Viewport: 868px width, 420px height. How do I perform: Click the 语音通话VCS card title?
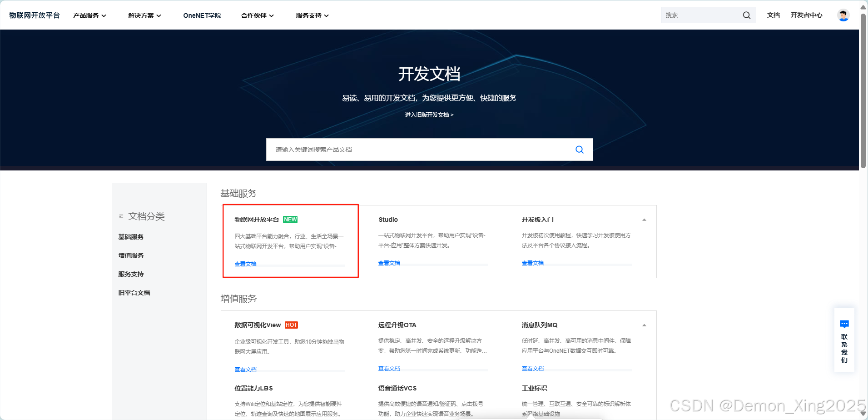pos(397,388)
